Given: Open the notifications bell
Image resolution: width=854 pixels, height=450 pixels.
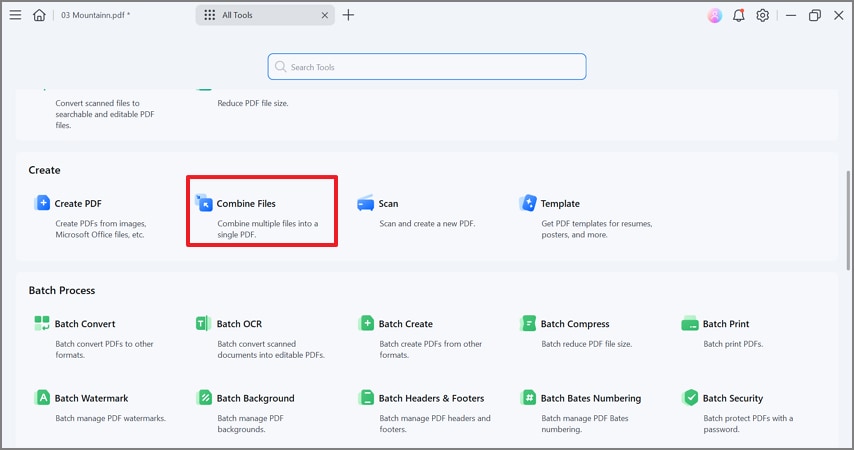Looking at the screenshot, I should point(739,15).
